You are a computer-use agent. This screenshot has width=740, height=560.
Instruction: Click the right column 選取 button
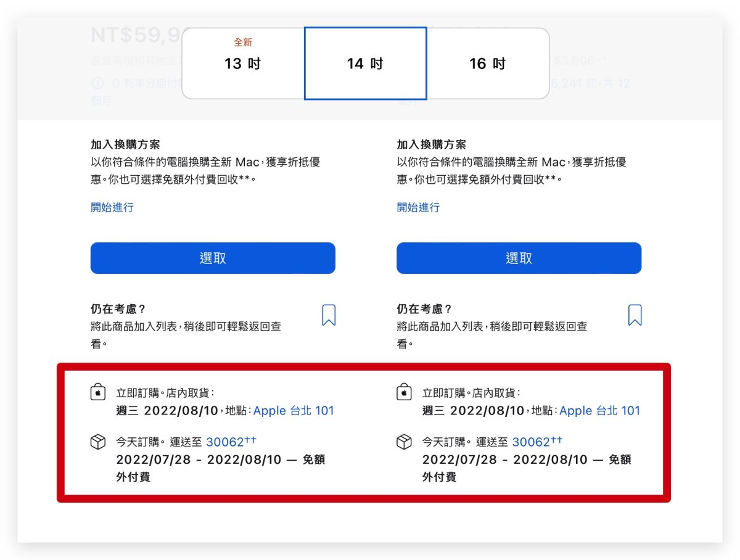pyautogui.click(x=519, y=258)
